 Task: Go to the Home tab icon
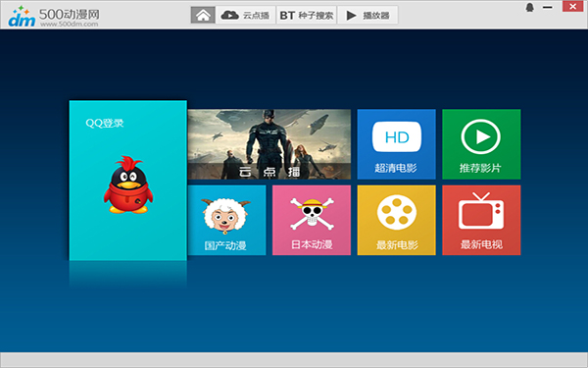pyautogui.click(x=203, y=15)
